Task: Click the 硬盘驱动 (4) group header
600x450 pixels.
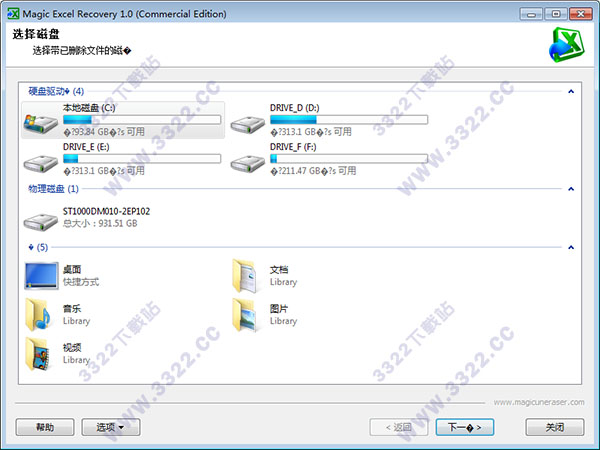Action: 56,91
